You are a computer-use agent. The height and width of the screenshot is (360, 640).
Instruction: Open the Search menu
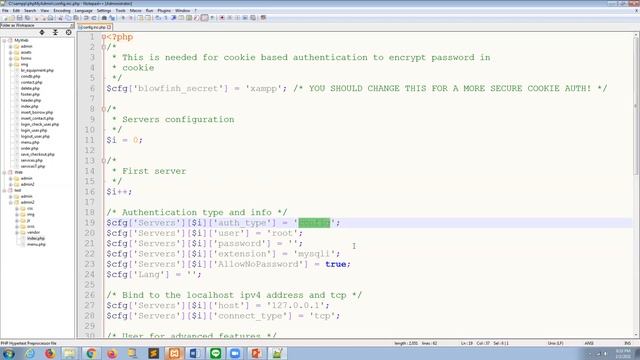[30, 11]
